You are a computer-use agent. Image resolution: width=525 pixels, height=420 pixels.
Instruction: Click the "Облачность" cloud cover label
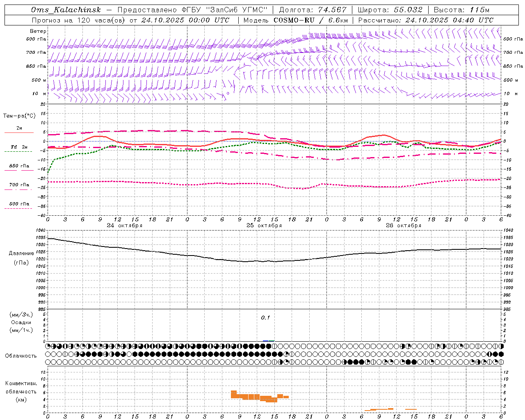click(21, 356)
